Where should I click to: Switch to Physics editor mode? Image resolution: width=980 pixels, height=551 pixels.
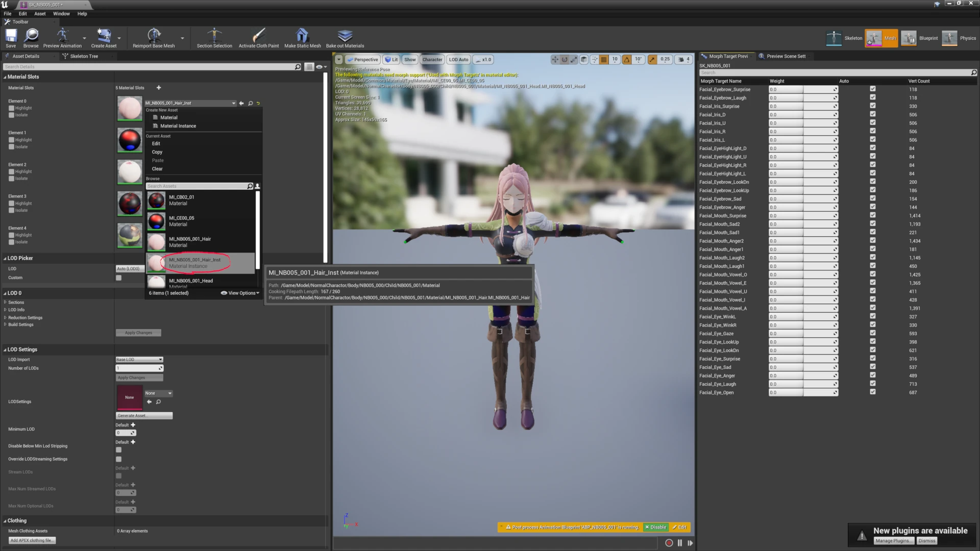pyautogui.click(x=959, y=38)
